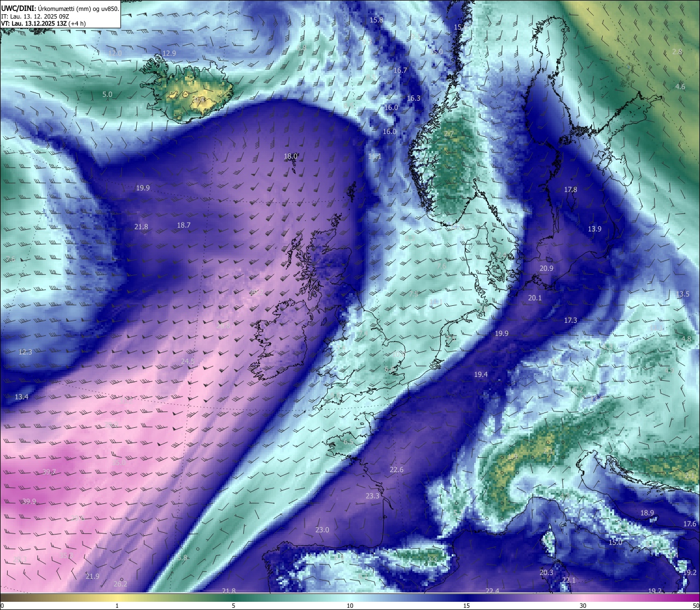Click the 26.2 value near the bottom left

(x=120, y=584)
